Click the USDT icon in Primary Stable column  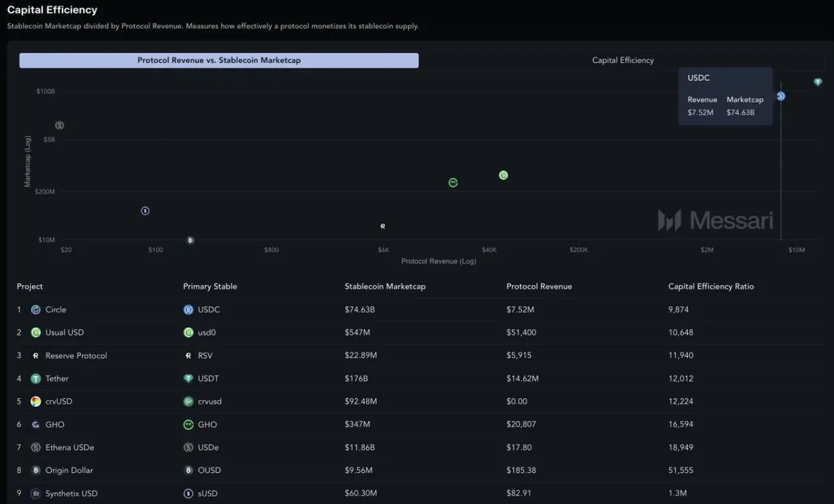[188, 379]
